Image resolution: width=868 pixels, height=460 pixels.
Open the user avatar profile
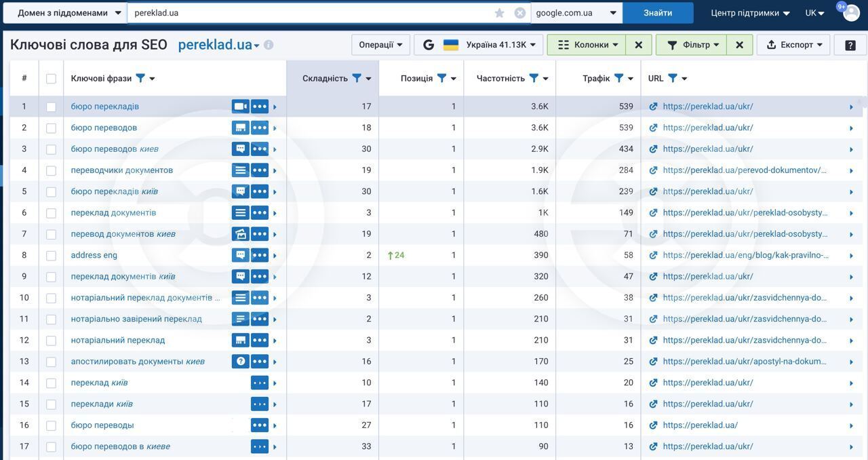(851, 12)
